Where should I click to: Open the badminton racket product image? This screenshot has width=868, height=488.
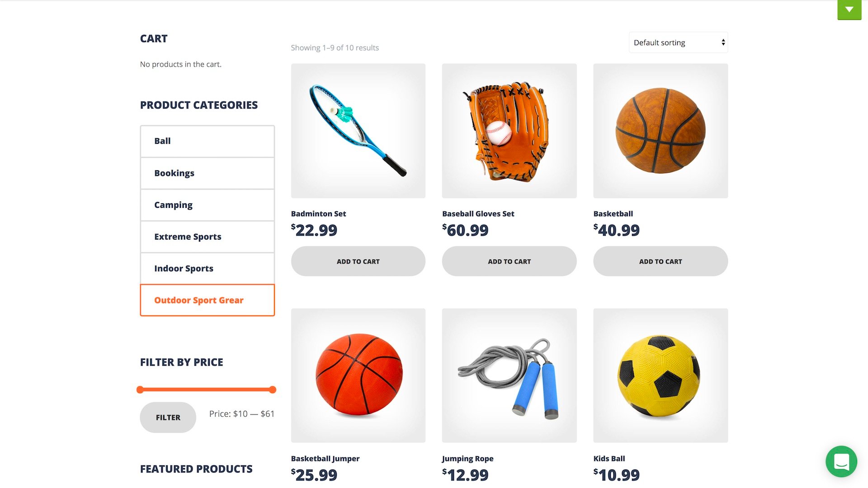click(358, 131)
